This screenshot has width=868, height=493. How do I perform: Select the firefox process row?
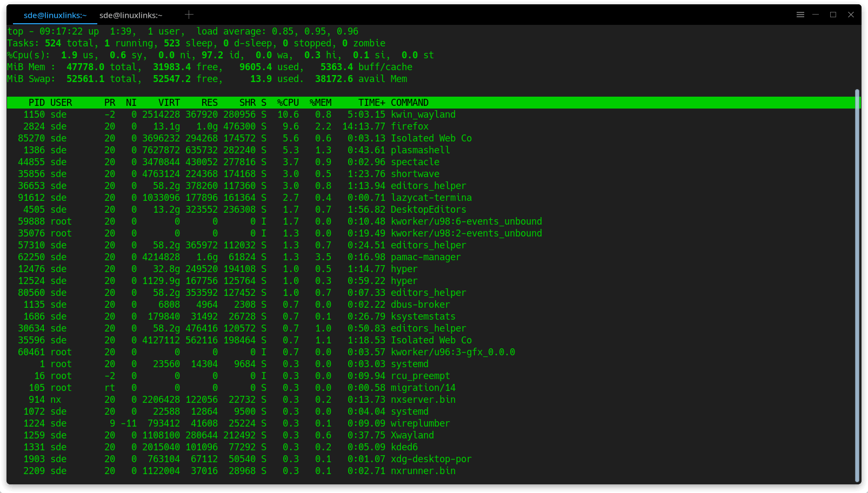click(x=410, y=126)
